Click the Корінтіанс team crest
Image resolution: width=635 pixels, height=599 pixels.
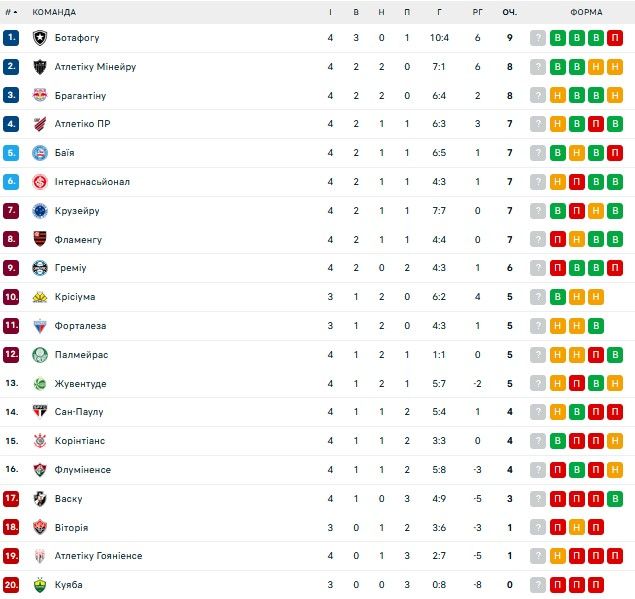pos(40,441)
